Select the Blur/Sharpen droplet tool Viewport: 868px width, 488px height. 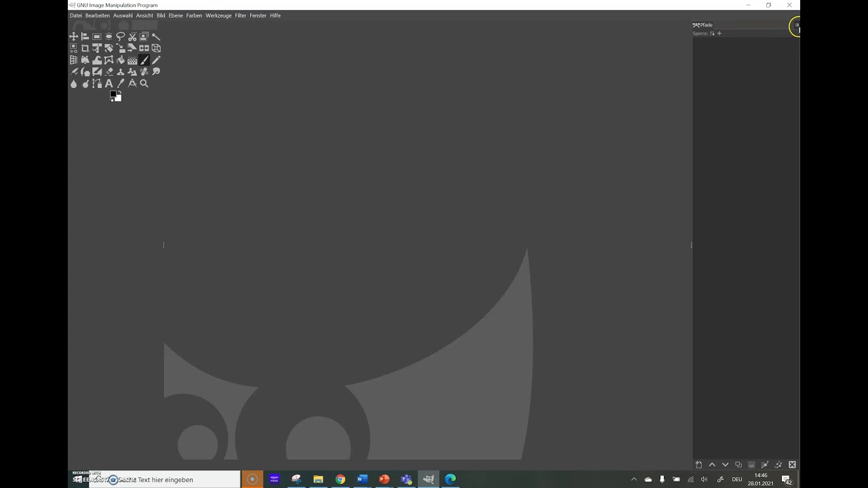[x=74, y=83]
